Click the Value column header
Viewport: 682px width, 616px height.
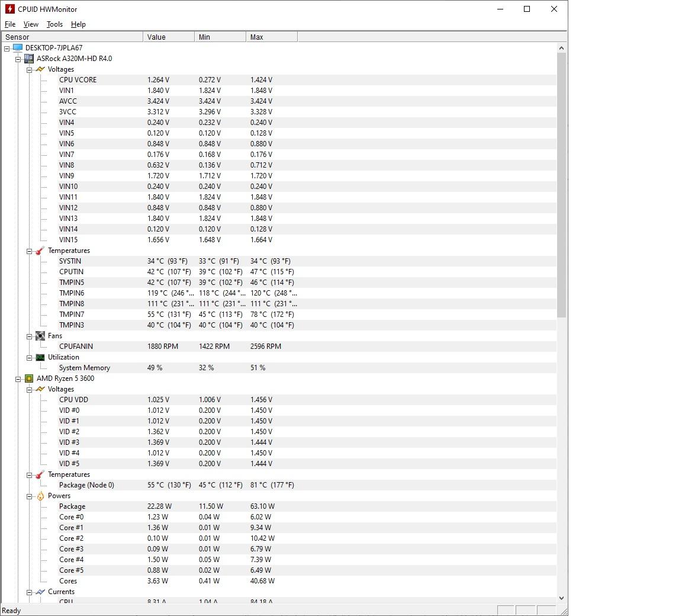click(x=169, y=37)
